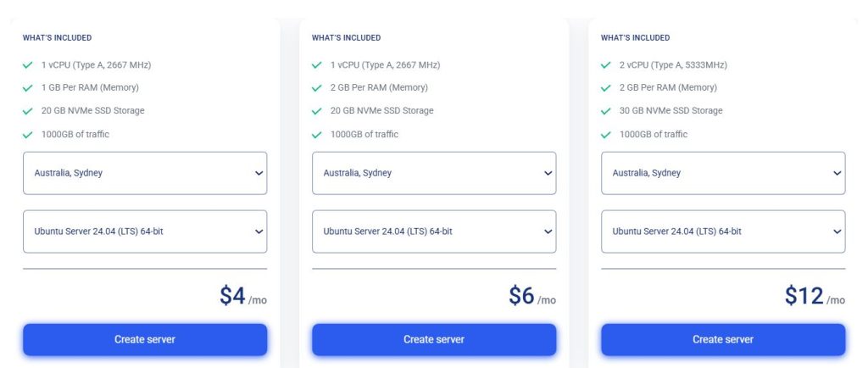The width and height of the screenshot is (868, 368).
Task: Click the 1000GB traffic checkmark in the $4 plan
Action: [x=28, y=135]
